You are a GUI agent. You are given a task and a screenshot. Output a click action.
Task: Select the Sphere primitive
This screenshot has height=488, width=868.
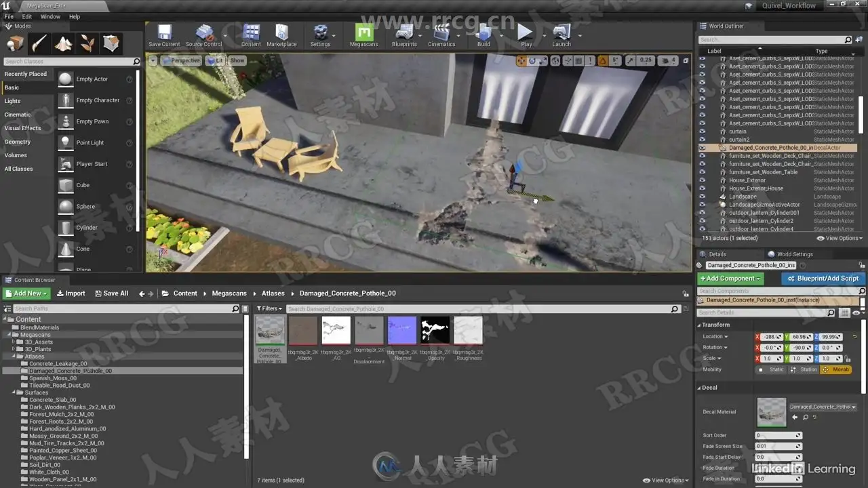(96, 207)
